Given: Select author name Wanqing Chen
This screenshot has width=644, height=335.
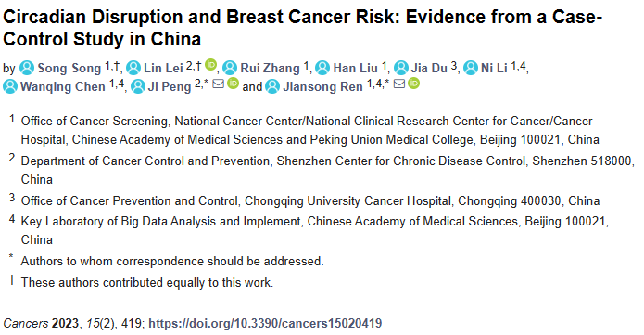Looking at the screenshot, I should pyautogui.click(x=63, y=87).
